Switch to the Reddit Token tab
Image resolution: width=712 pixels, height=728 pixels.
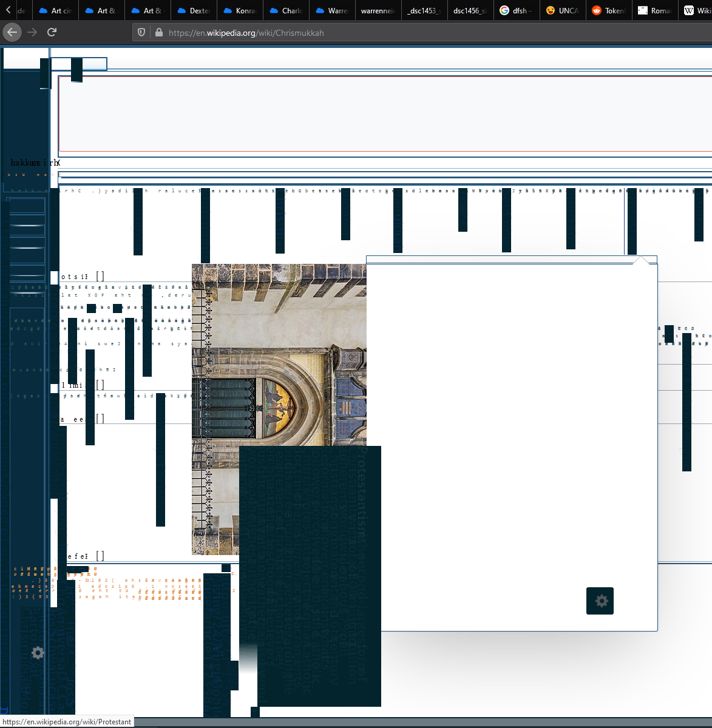click(608, 10)
